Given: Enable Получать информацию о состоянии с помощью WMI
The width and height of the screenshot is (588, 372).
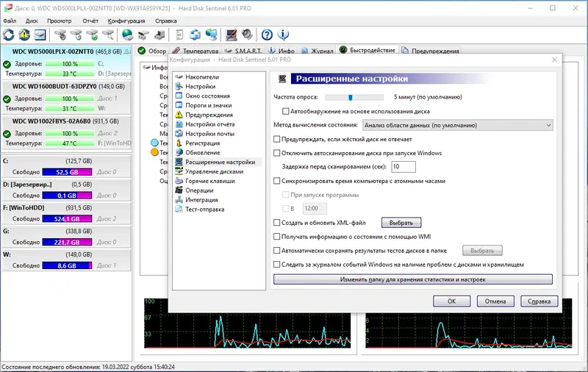Looking at the screenshot, I should pyautogui.click(x=277, y=237).
